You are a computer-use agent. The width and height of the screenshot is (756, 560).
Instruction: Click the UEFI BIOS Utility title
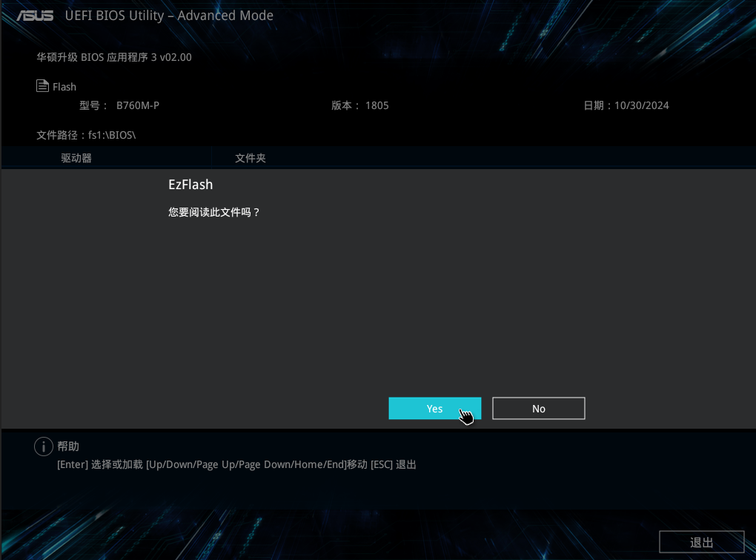(x=169, y=16)
